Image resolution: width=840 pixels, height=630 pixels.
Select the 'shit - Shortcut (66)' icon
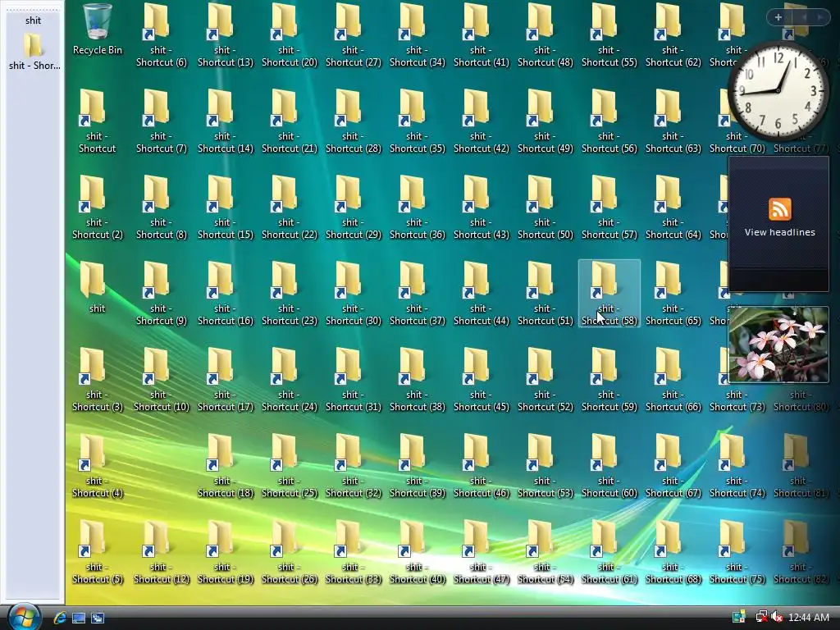tap(673, 380)
